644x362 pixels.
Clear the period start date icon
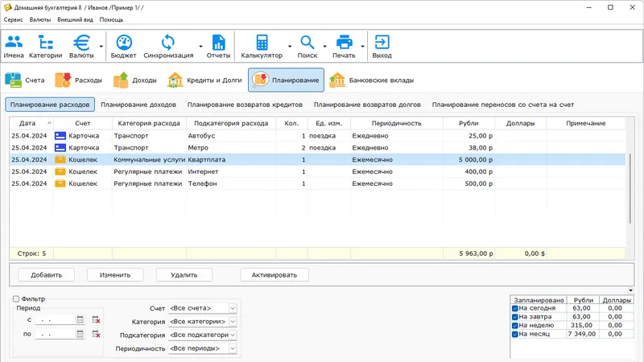pos(96,319)
